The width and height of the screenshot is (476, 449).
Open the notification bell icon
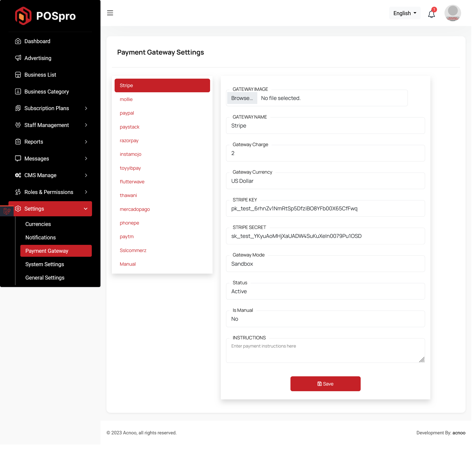tap(431, 14)
